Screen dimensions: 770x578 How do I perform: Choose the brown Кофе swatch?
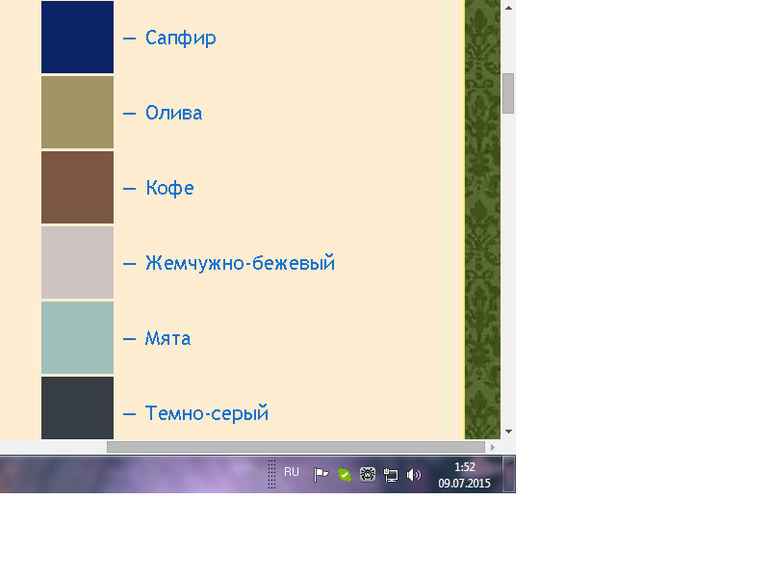(77, 187)
